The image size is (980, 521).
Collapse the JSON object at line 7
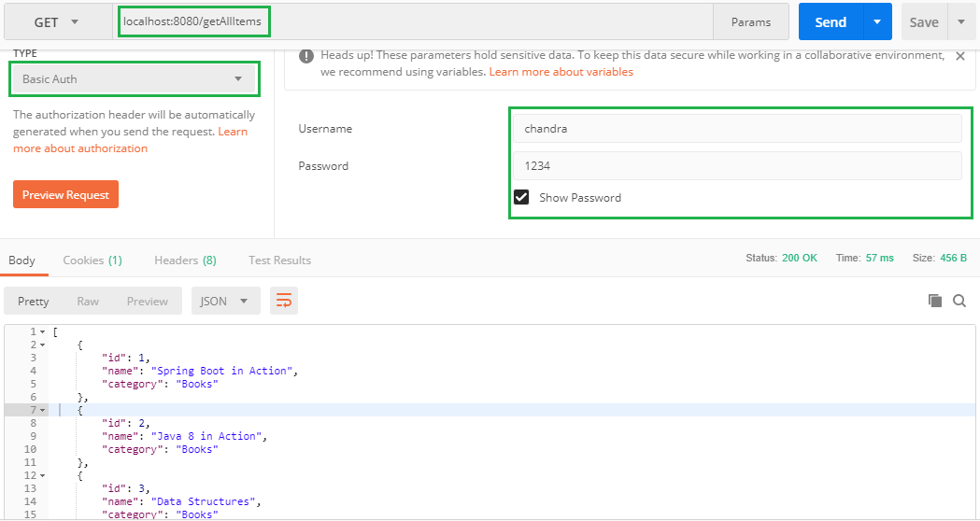[42, 410]
